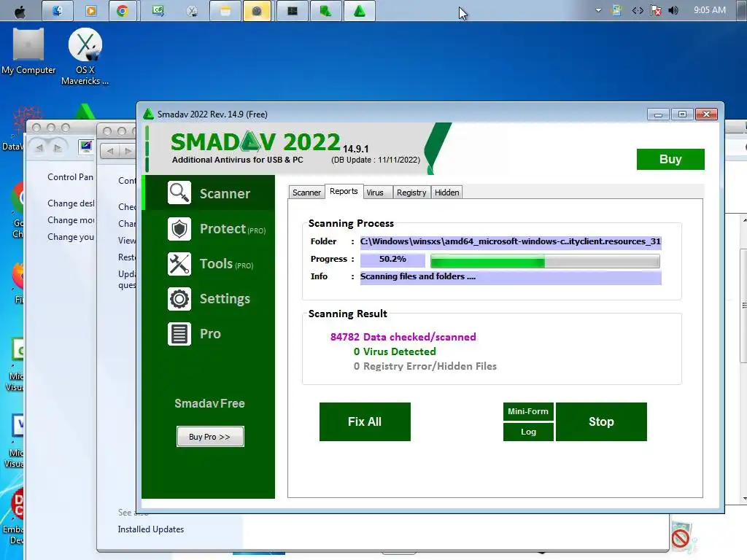Select the Firefox desktop icon
Screen dimensions: 747x560
click(18, 284)
